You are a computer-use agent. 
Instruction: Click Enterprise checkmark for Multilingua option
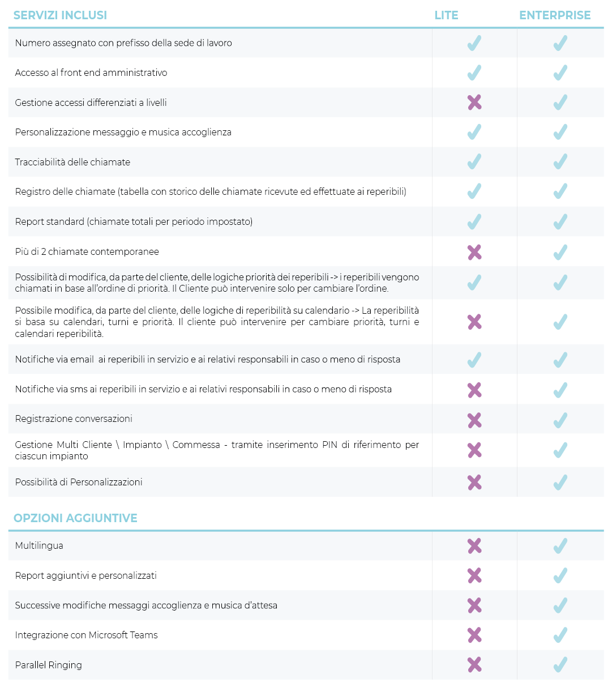560,546
